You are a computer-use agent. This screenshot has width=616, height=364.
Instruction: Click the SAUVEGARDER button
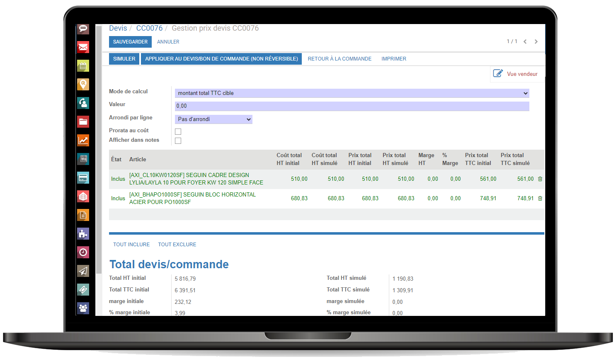[x=130, y=42]
